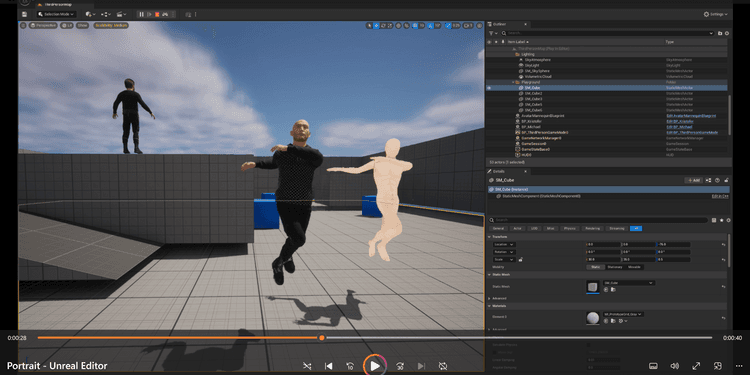Screen dimensions: 750x375
Task: Click the Add button in Details panel
Action: click(x=694, y=180)
